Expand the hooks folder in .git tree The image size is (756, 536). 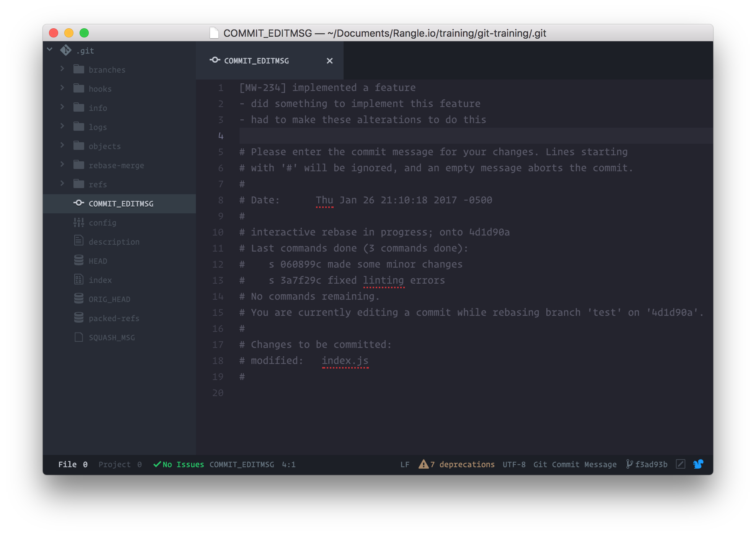pyautogui.click(x=63, y=88)
